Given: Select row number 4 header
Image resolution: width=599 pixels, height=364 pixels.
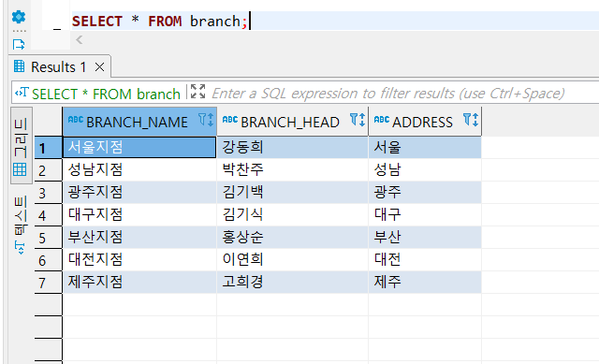Looking at the screenshot, I should (48, 215).
